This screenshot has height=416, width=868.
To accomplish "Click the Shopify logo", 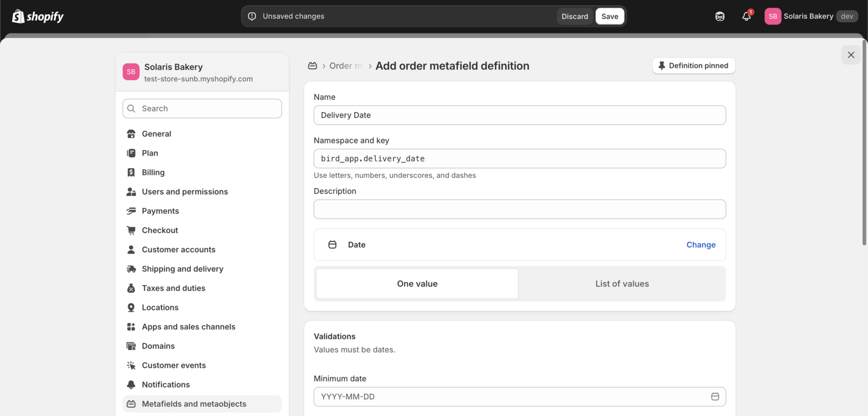I will [37, 16].
